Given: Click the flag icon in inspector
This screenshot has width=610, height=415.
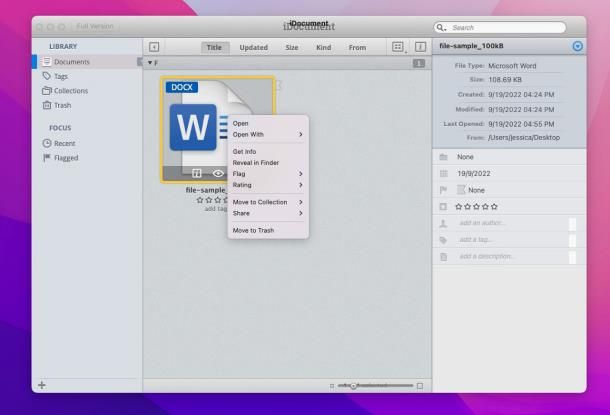Looking at the screenshot, I should [x=443, y=190].
